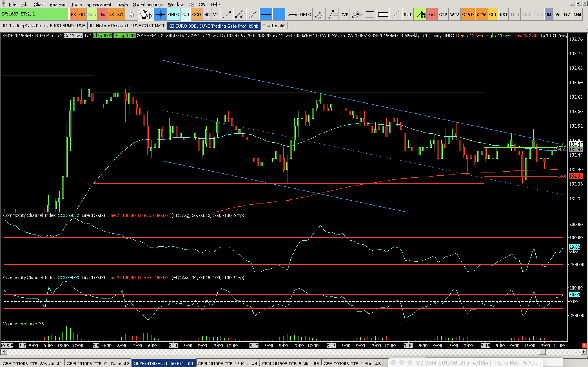588x367 pixels.
Task: Click the EAL toolbar button
Action: 432,14
